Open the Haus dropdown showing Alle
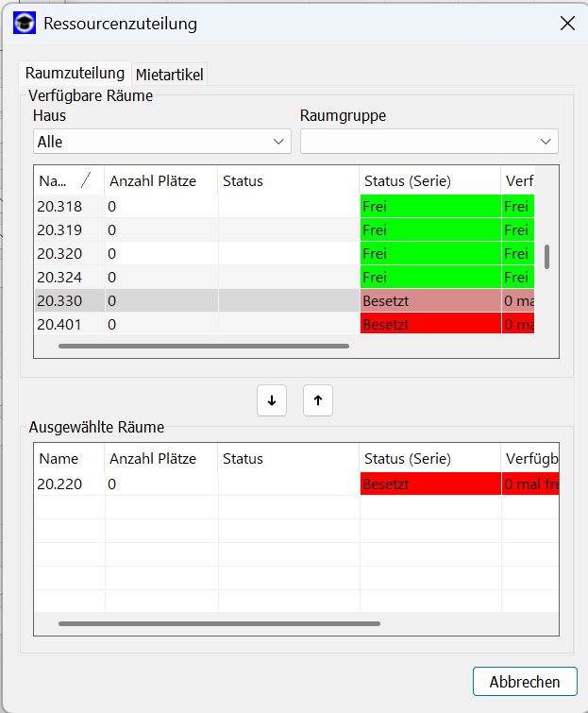588x713 pixels. pyautogui.click(x=161, y=142)
